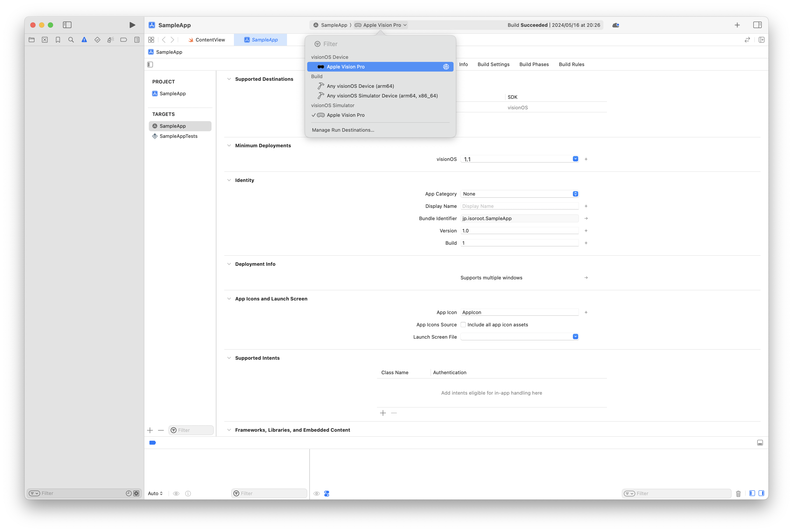The height and width of the screenshot is (532, 793).
Task: Open the debug navigator spray icon
Action: tap(111, 40)
